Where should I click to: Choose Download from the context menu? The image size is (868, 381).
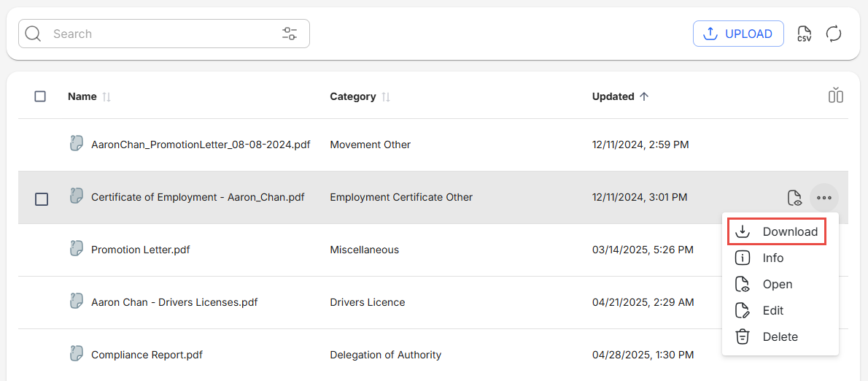pos(778,231)
